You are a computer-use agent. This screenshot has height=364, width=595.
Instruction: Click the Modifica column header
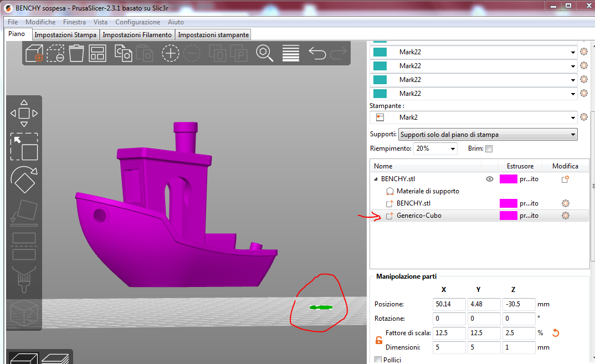(x=565, y=166)
